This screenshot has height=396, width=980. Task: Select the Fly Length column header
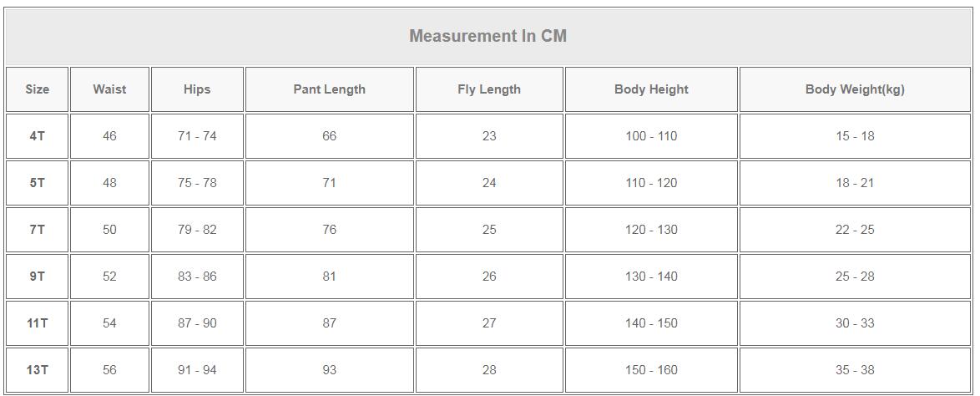click(x=489, y=89)
